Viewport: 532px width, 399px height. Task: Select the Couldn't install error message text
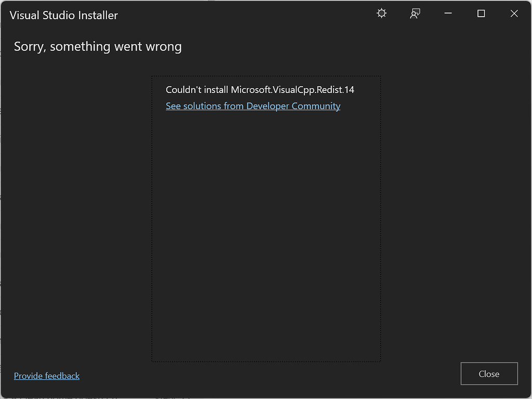196,89
